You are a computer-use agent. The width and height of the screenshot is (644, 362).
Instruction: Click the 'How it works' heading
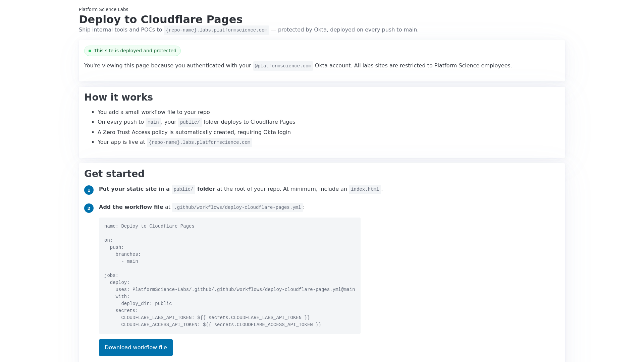tap(118, 97)
